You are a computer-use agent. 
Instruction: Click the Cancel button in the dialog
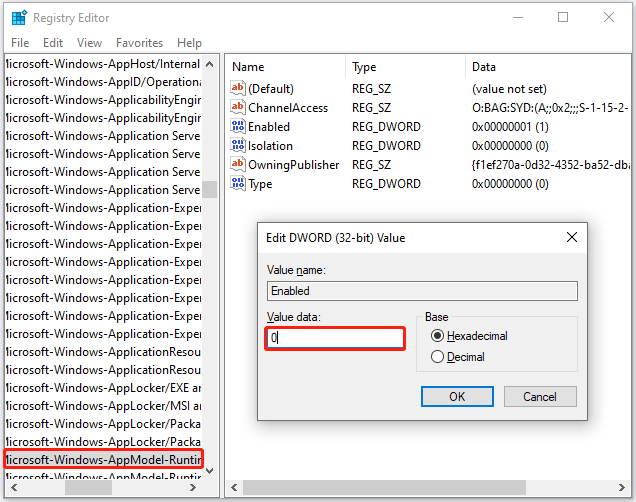[x=540, y=397]
